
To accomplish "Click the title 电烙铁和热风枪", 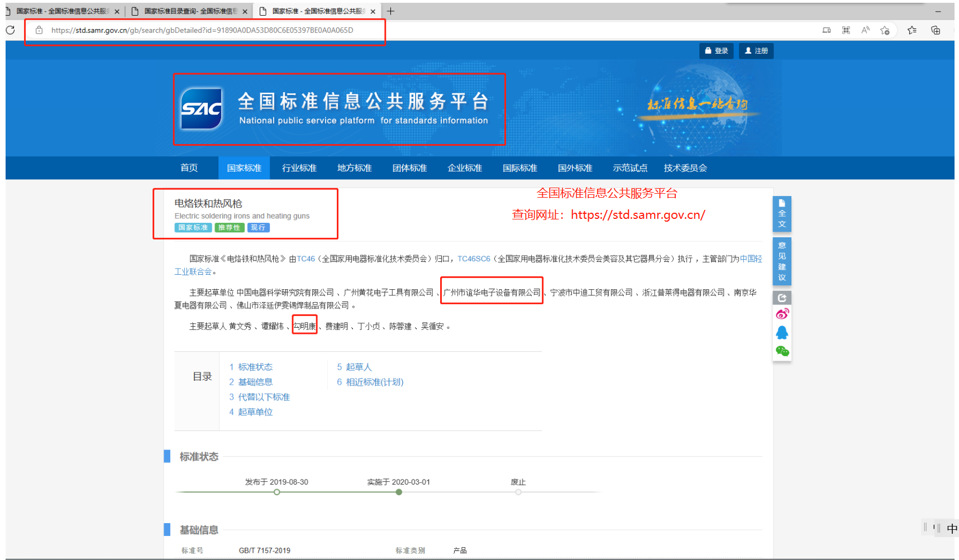I will 208,204.
